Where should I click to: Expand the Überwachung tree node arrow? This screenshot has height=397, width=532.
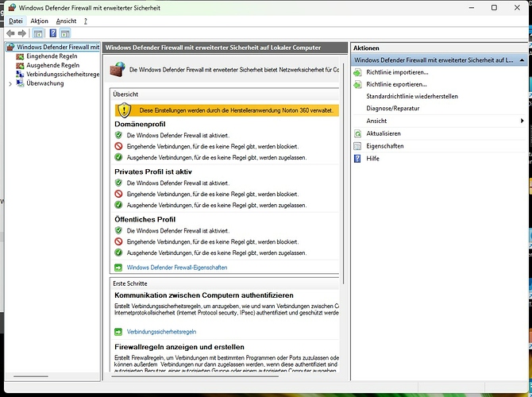[x=10, y=84]
